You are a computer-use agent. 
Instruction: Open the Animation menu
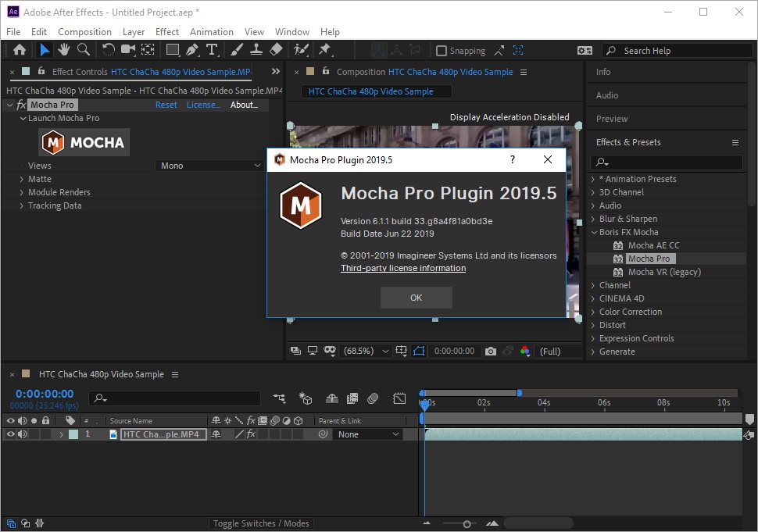point(211,32)
